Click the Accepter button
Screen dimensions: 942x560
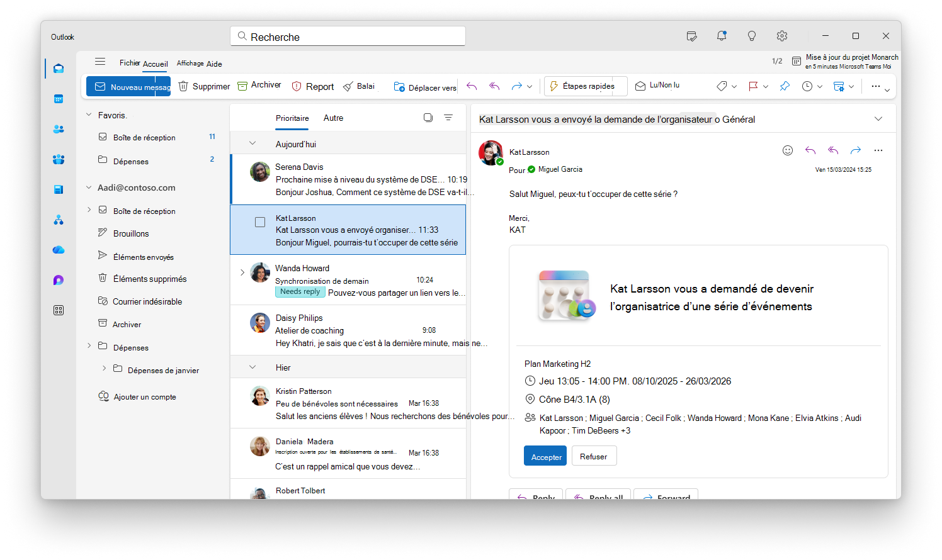(545, 456)
